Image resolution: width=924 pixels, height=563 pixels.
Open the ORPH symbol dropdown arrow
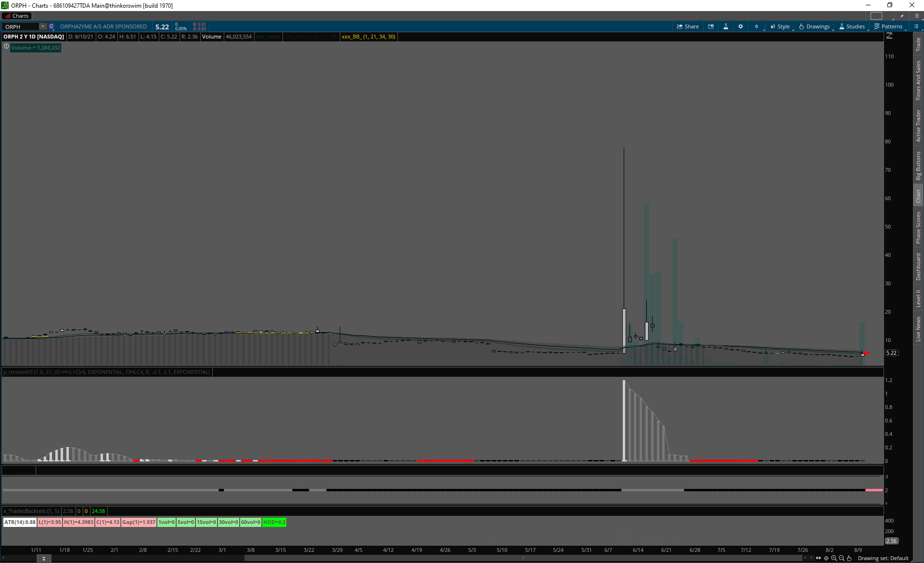[43, 26]
